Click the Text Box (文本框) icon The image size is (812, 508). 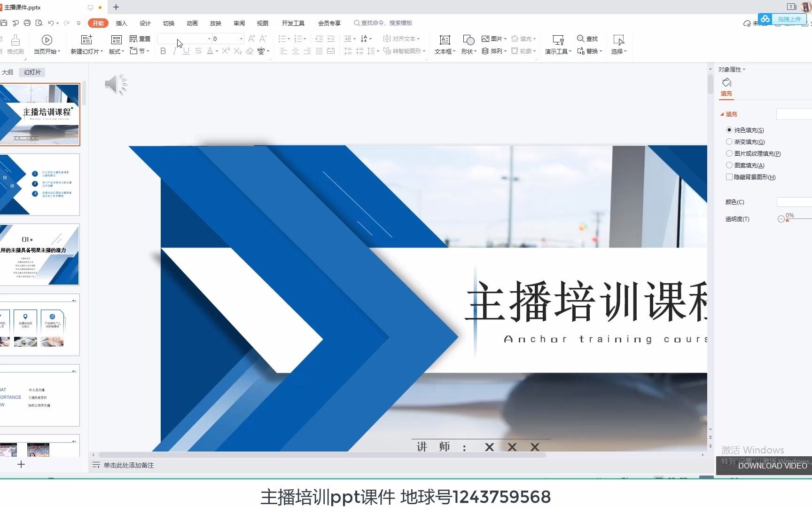click(445, 40)
